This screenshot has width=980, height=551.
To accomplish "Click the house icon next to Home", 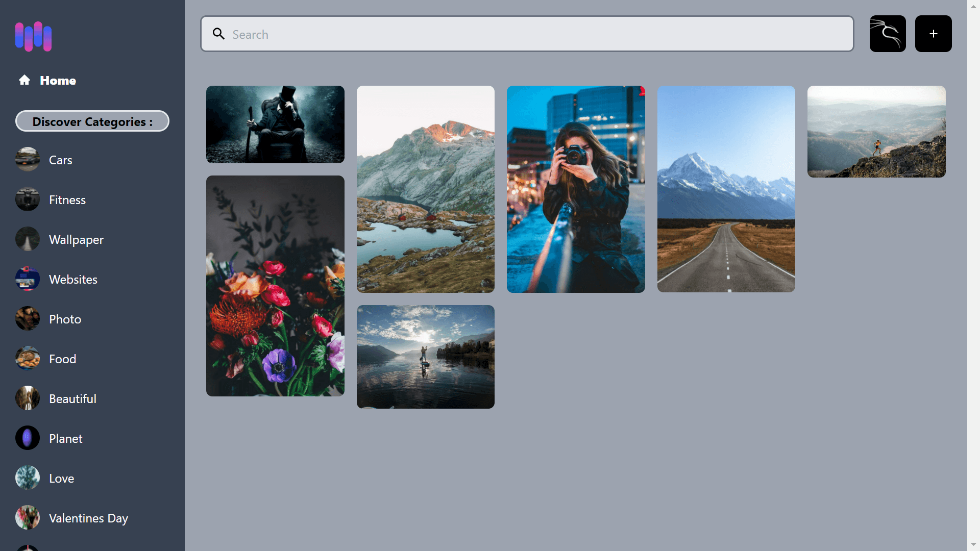I will (x=24, y=80).
